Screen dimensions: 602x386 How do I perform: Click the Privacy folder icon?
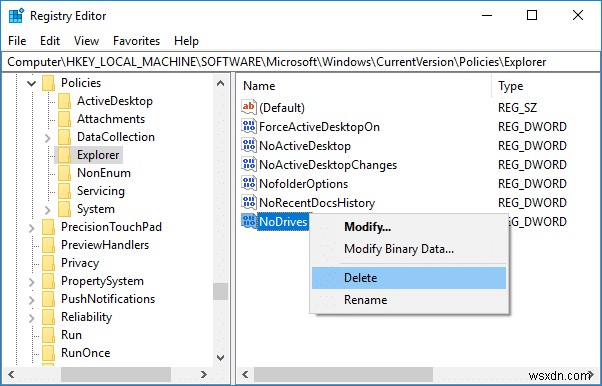click(x=49, y=263)
